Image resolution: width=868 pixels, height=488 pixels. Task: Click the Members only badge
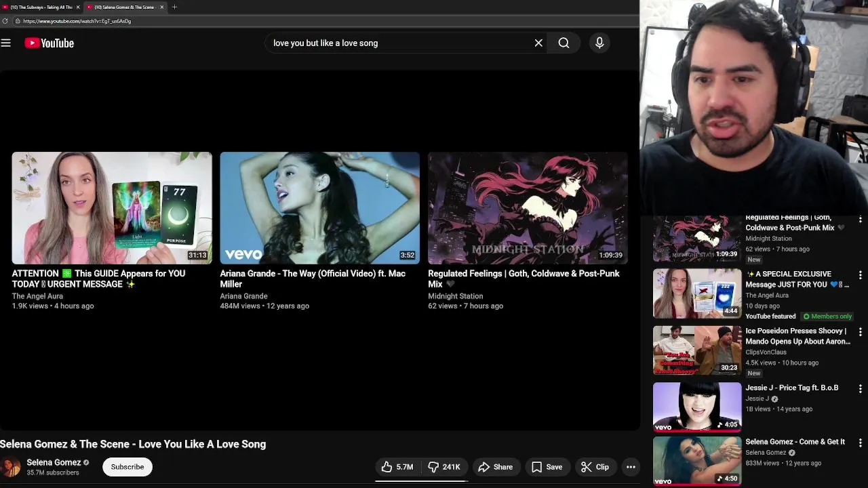coord(827,317)
